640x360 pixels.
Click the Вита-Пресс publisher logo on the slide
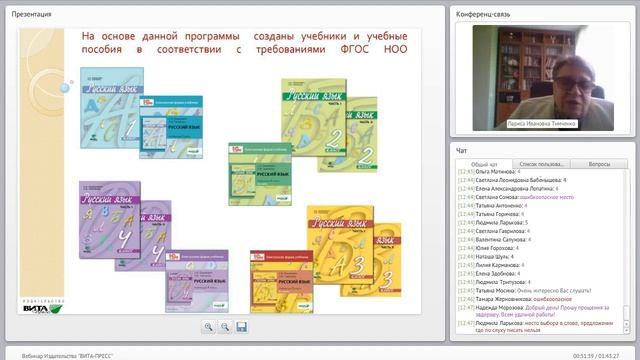[x=42, y=307]
